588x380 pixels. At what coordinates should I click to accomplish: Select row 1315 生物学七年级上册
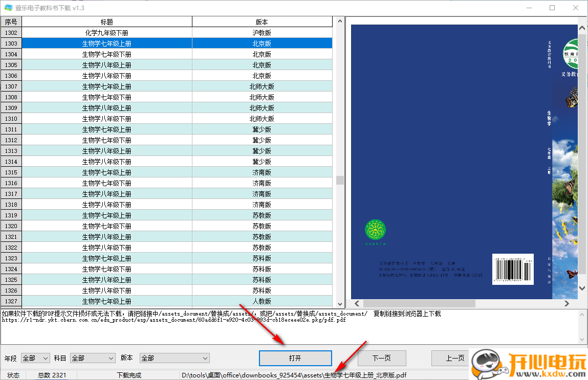[x=166, y=173]
